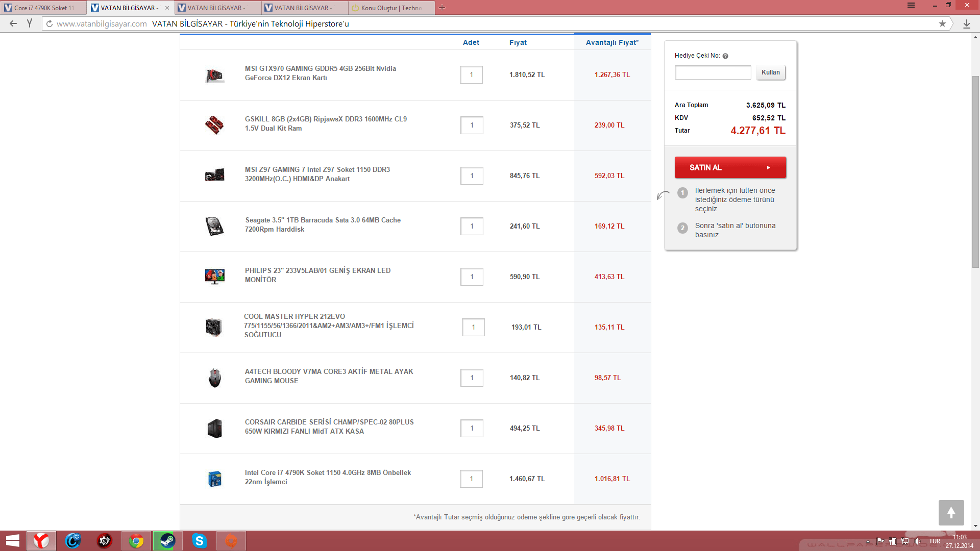Click the 4.277,61 TL total amount
980x551 pixels.
[758, 131]
